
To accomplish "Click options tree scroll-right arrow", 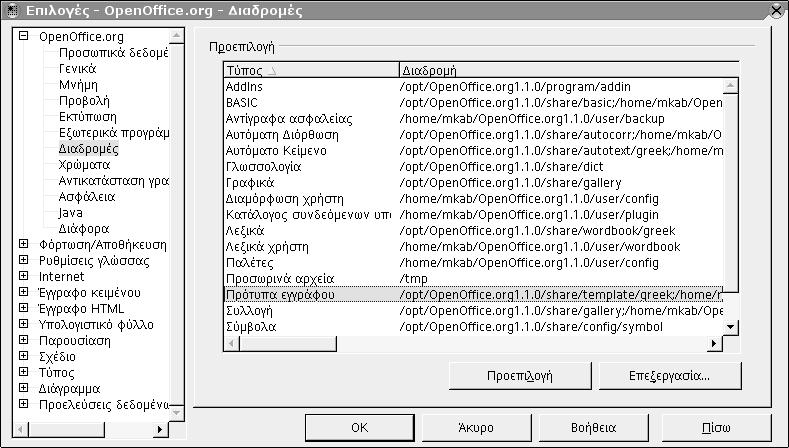I will click(160, 429).
